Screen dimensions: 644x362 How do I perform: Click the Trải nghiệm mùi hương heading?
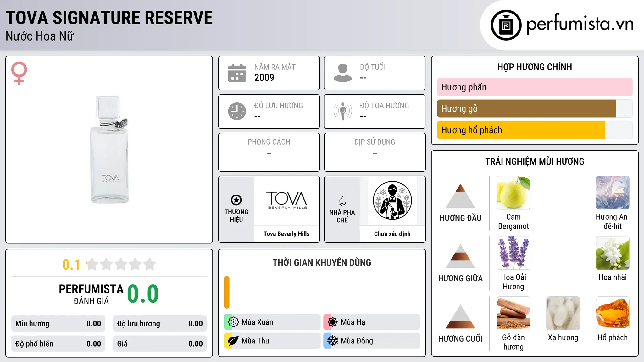535,162
